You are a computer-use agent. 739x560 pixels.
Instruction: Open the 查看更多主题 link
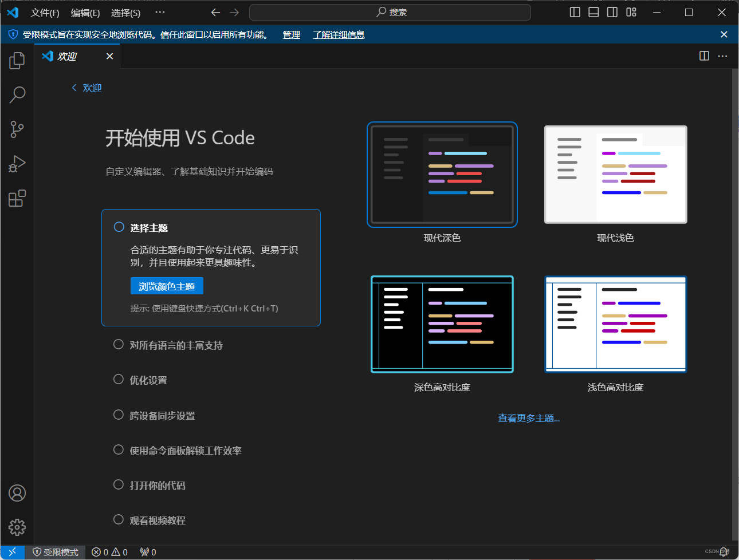coord(528,417)
